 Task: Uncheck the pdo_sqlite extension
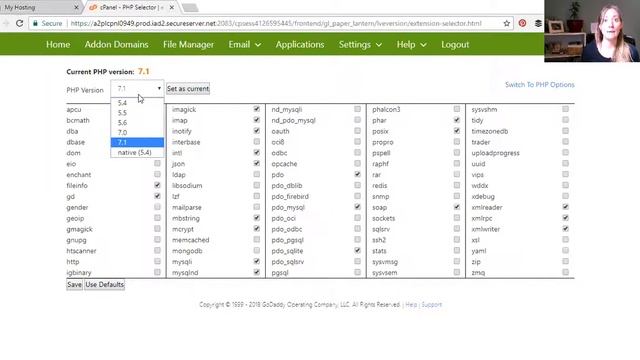(357, 251)
